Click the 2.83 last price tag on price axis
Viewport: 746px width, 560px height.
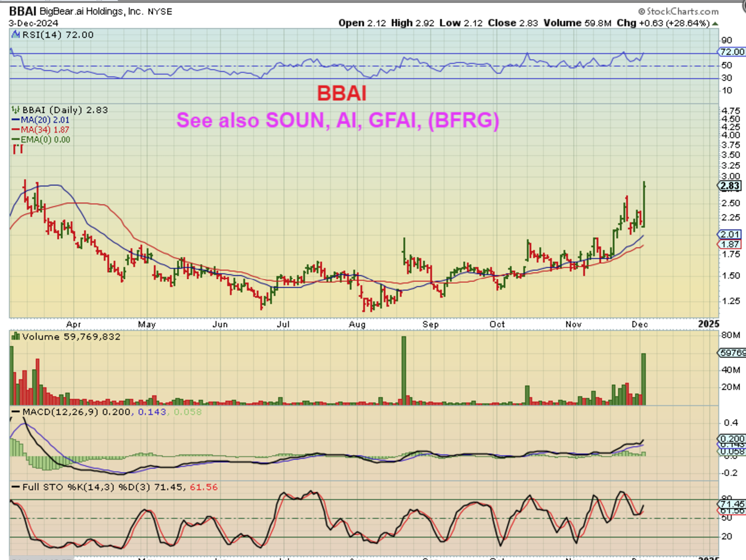731,186
